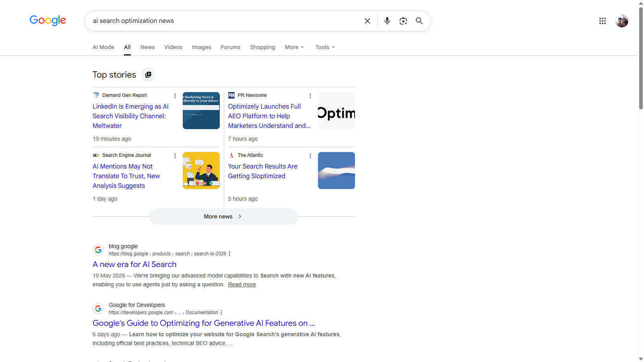The image size is (644, 362).
Task: Open Google account profile avatar
Action: click(622, 21)
